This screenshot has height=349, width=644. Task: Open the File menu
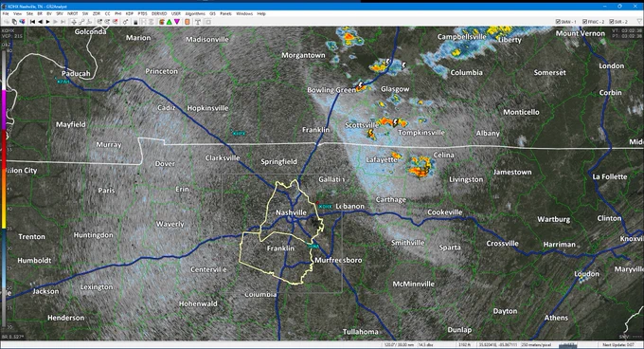(6, 13)
